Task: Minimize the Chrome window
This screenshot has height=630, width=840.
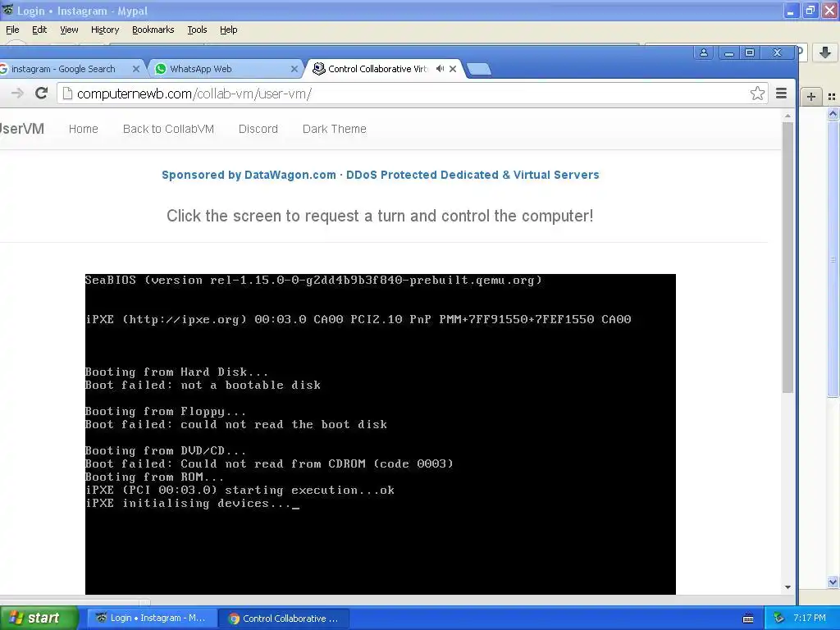Action: pos(728,52)
